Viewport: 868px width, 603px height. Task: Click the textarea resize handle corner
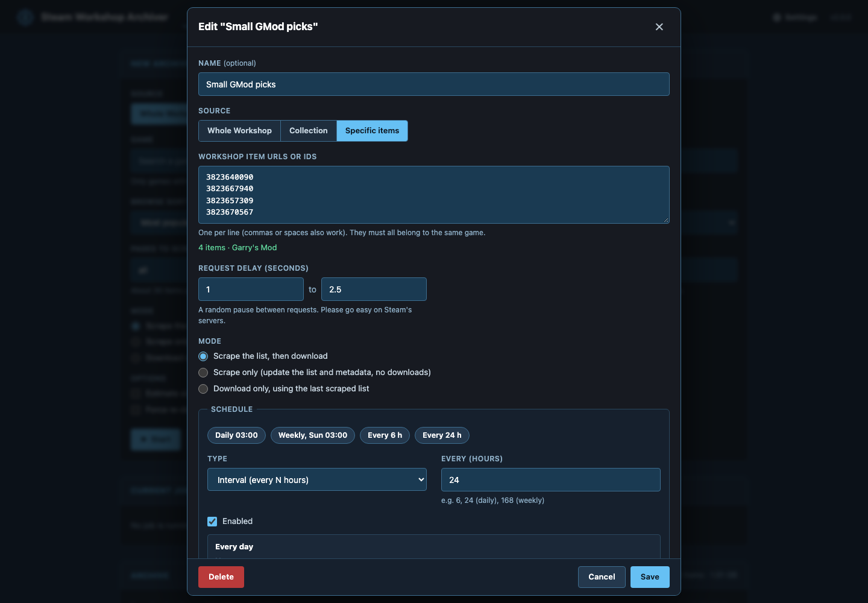(x=665, y=219)
